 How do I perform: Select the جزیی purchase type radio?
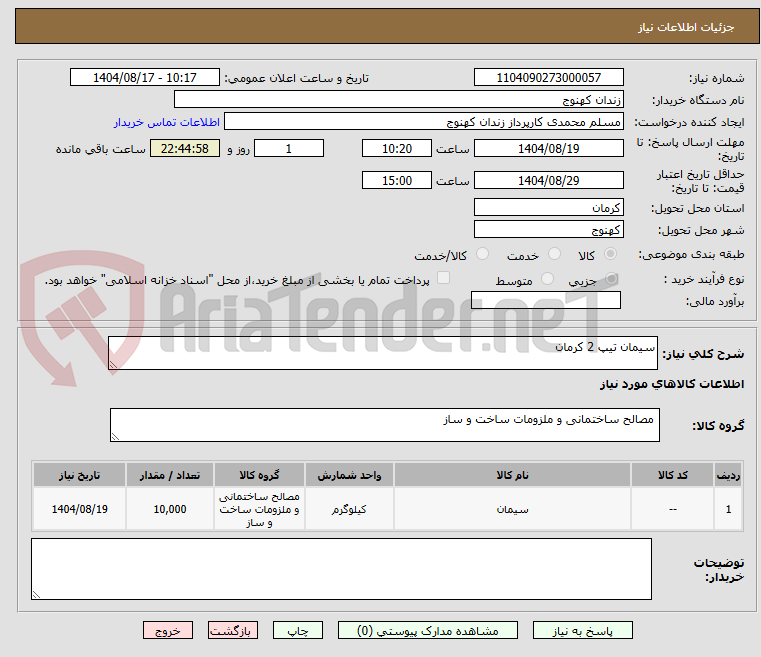(x=611, y=279)
